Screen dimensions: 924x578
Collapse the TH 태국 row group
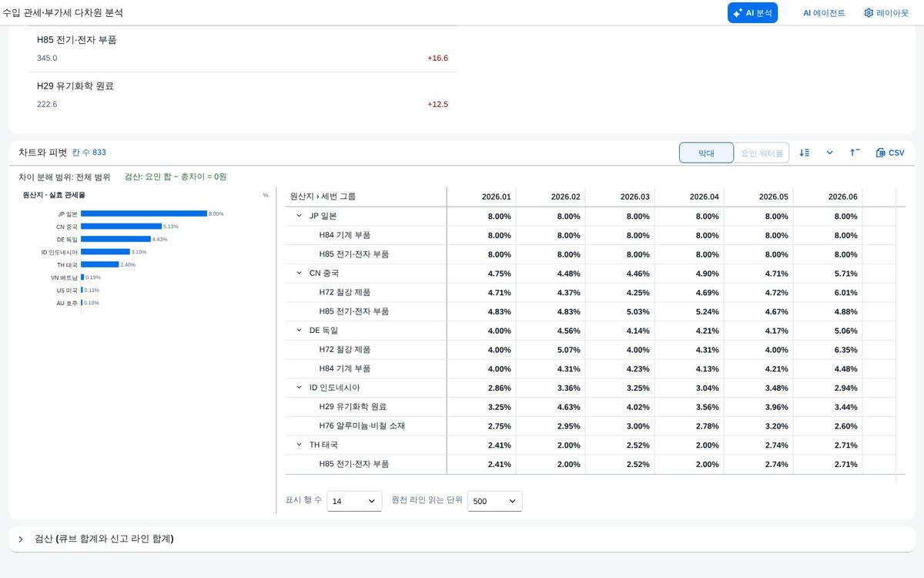tap(300, 445)
